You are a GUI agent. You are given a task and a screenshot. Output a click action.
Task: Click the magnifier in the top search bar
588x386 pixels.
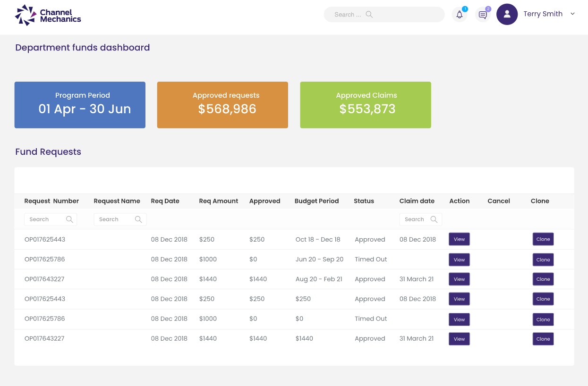pyautogui.click(x=369, y=15)
